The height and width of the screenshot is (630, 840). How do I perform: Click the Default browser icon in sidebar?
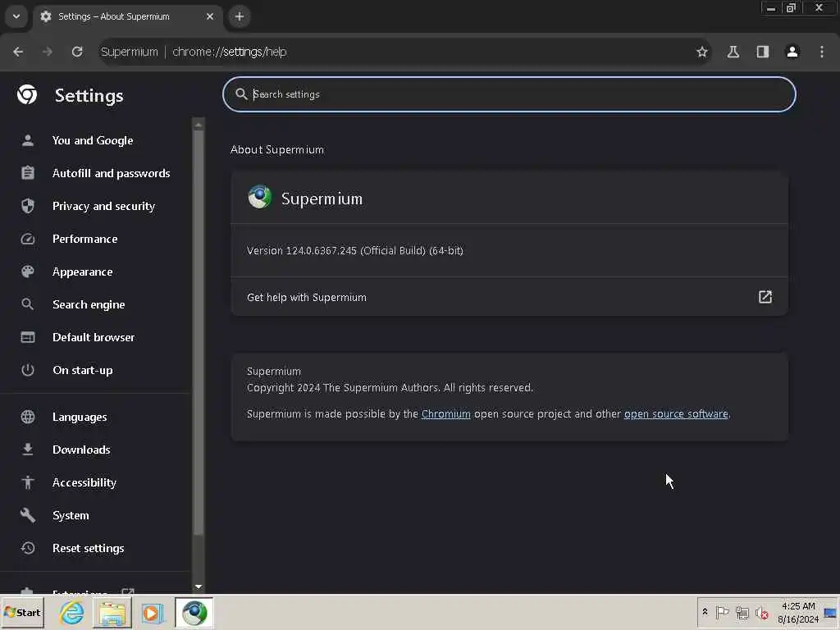coord(28,337)
